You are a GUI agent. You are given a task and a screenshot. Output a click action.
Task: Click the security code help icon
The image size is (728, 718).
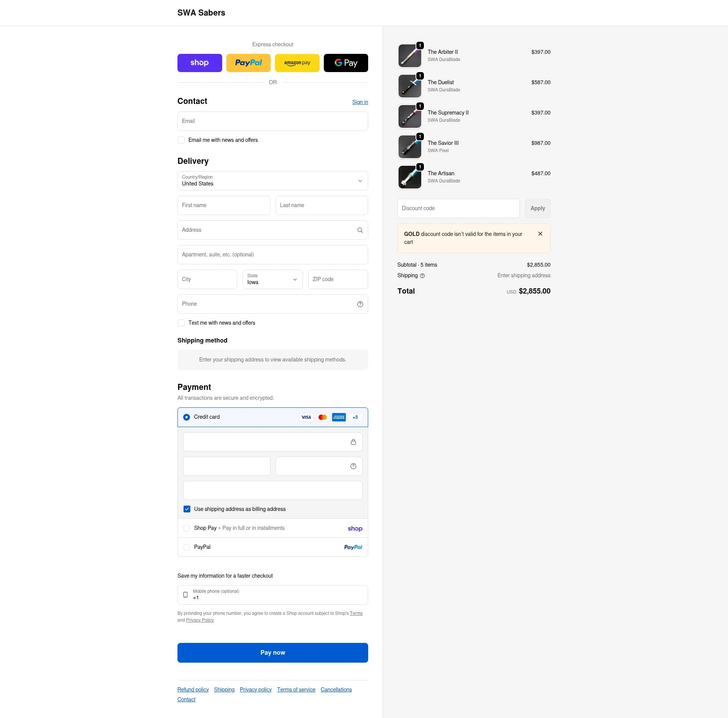(x=353, y=466)
